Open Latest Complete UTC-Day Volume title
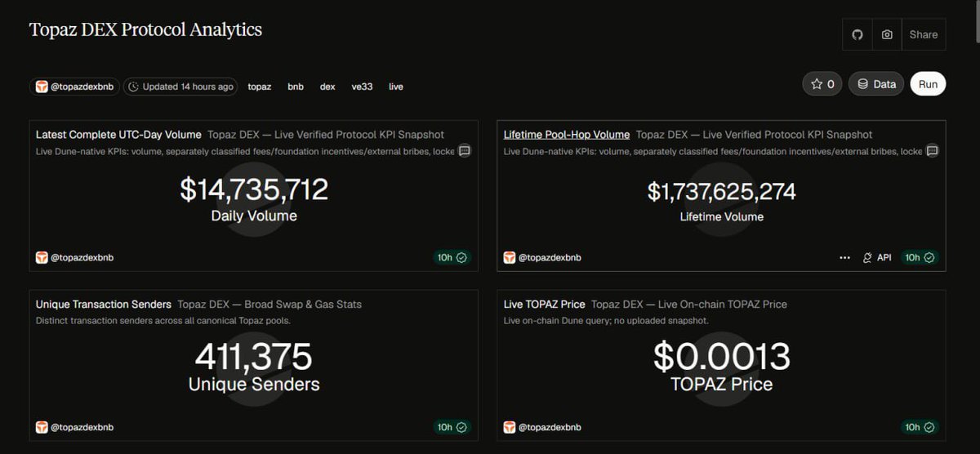Screen dimensions: 980x454 (118, 135)
